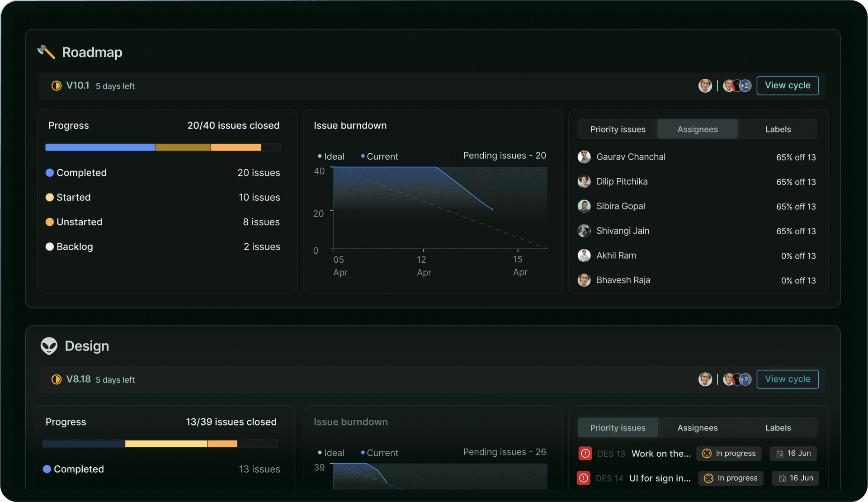Click 'Pending issues - 20' label

[x=505, y=156]
